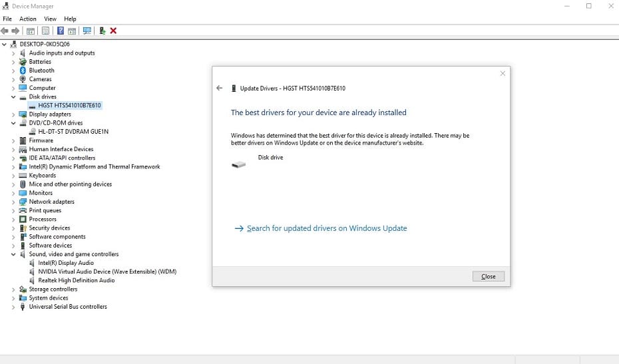This screenshot has height=364, width=619.
Task: Click the Properties toolbar icon
Action: click(45, 31)
